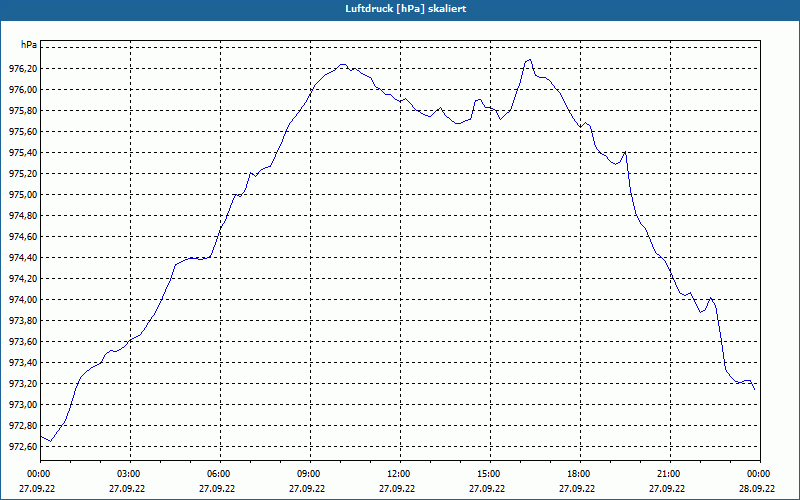The width and height of the screenshot is (800, 500).
Task: Click the 03:00 time axis label
Action: click(x=130, y=474)
